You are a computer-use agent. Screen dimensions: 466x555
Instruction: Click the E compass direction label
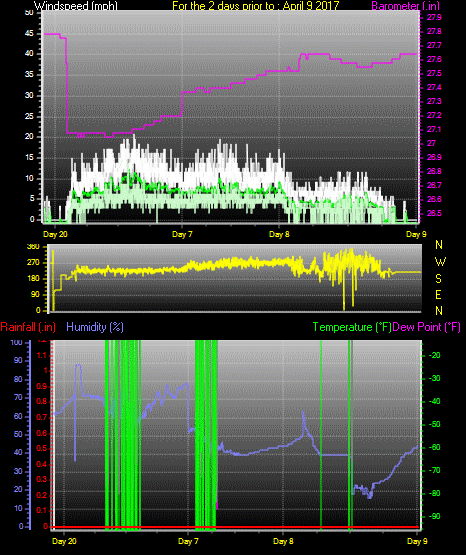(x=438, y=295)
